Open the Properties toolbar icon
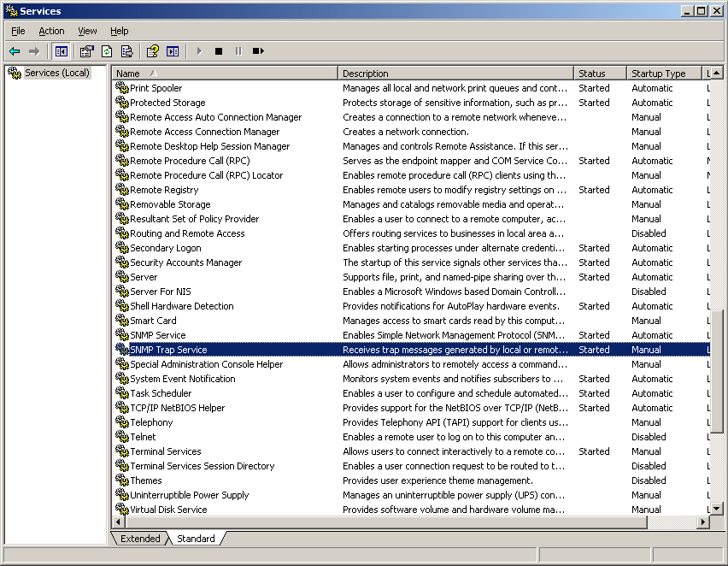 pyautogui.click(x=86, y=51)
